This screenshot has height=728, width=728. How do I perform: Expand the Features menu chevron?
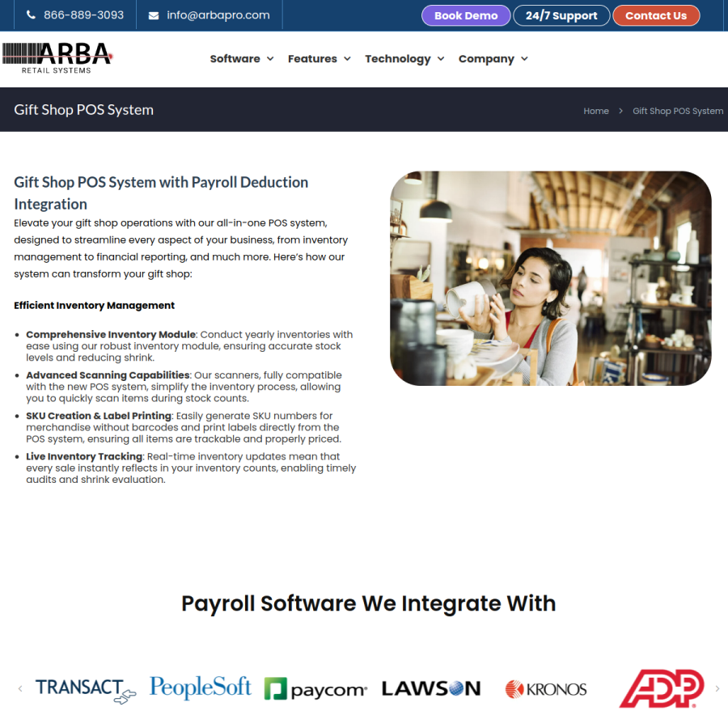tap(347, 59)
